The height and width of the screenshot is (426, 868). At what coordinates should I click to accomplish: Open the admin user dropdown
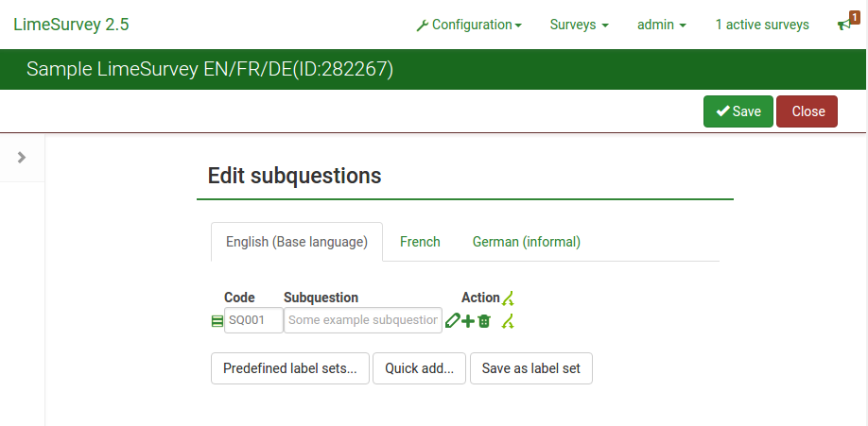661,25
